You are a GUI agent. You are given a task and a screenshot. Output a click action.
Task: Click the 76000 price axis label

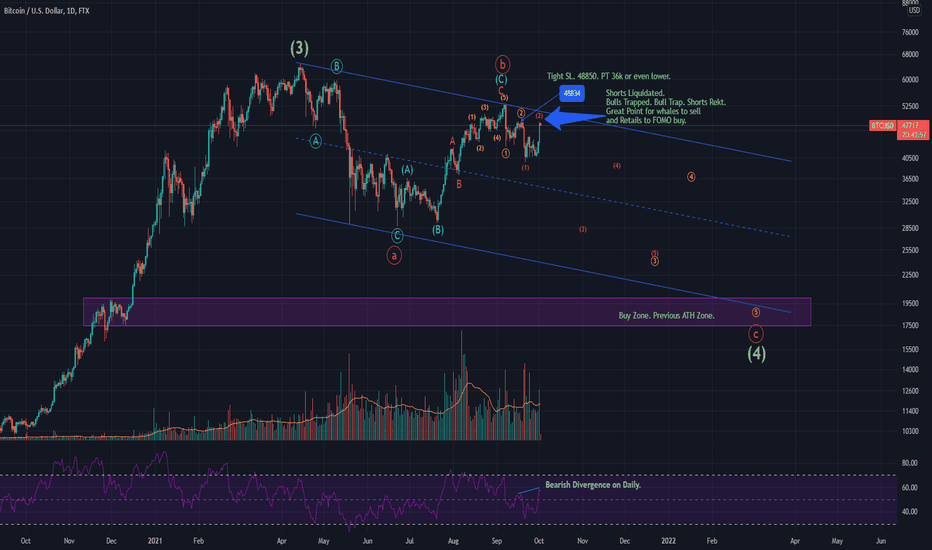[910, 32]
